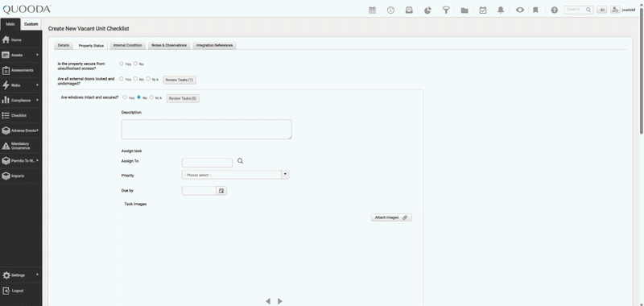Expand the Permits To Work submenu arrow

coord(37,160)
